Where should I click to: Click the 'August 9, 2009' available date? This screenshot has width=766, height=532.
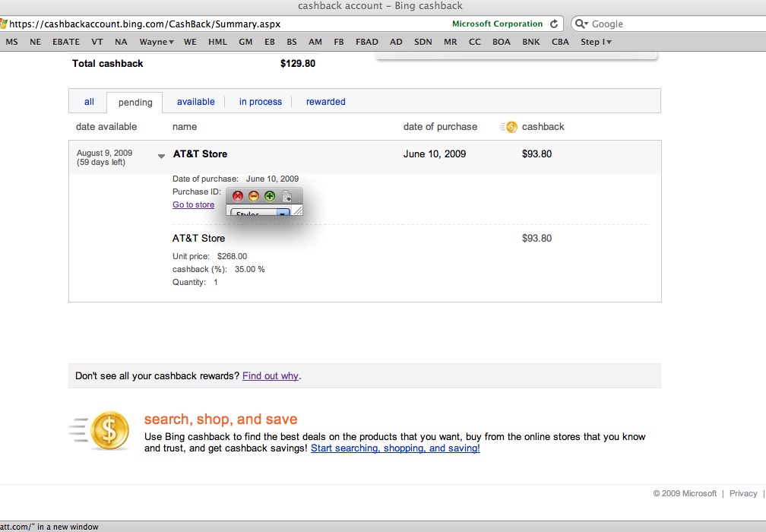104,153
